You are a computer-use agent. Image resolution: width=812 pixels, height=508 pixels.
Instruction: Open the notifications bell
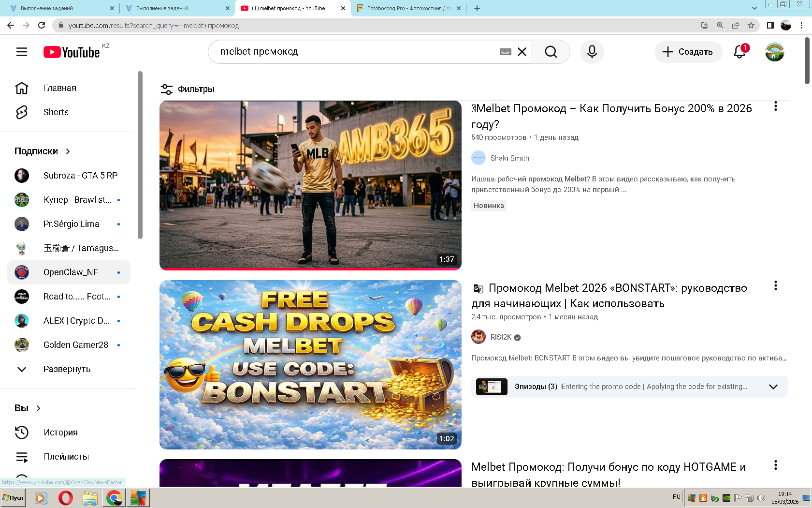739,52
